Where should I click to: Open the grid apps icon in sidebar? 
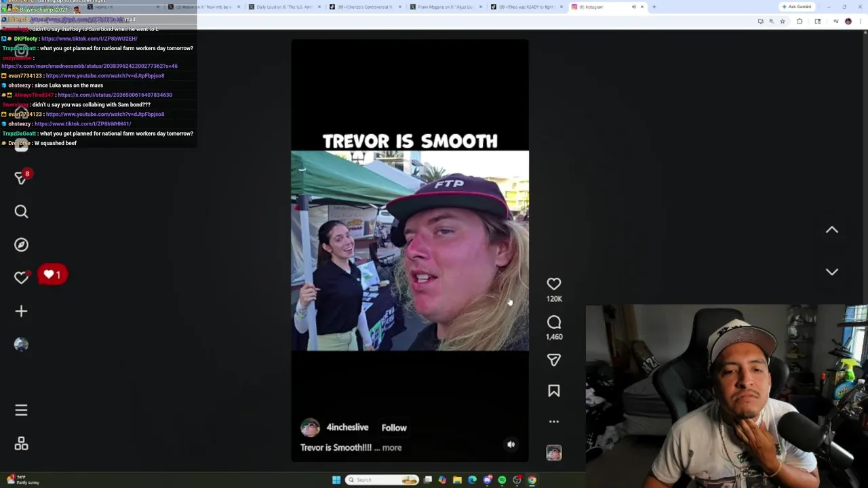(21, 444)
